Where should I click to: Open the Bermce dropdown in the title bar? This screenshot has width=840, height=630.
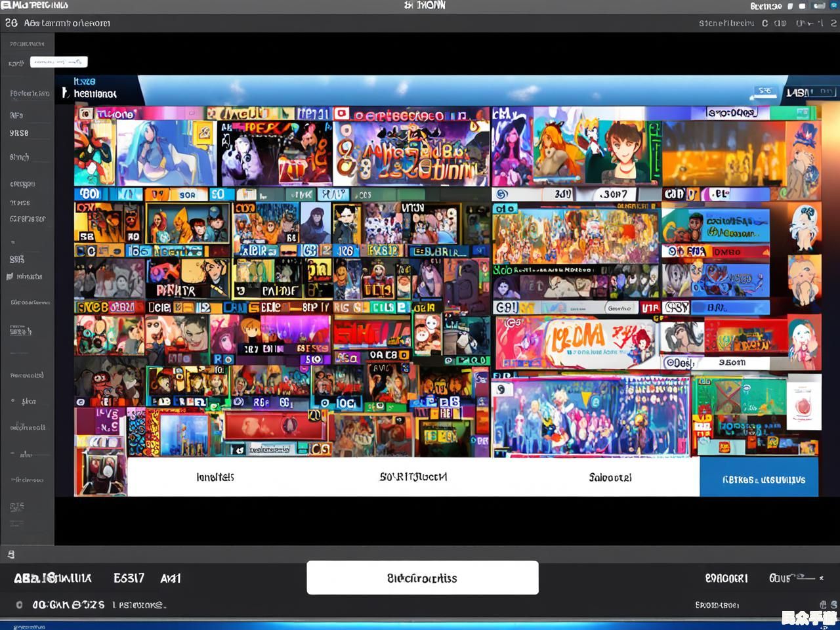coord(766,6)
